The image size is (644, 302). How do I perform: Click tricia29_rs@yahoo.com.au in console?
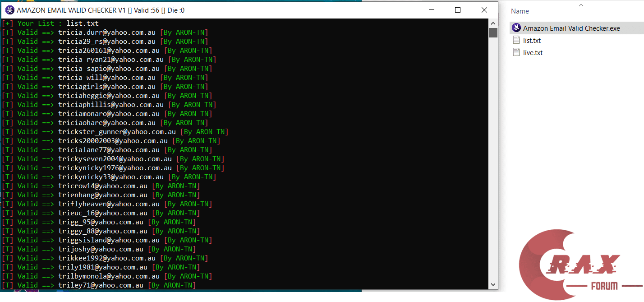pos(107,41)
